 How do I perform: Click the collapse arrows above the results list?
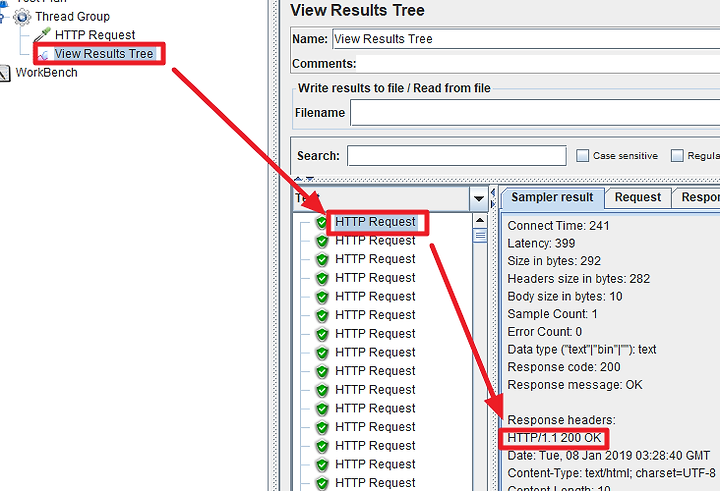(x=304, y=179)
